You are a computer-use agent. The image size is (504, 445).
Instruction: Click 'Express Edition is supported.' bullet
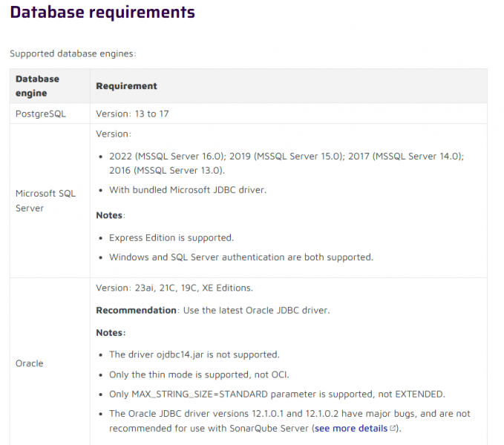click(x=171, y=237)
